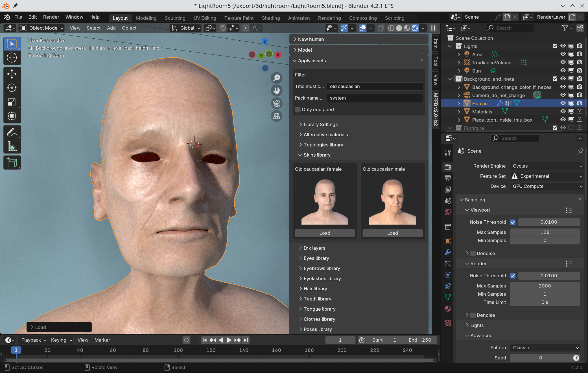
Task: Enable Viewport Denoise checkbox
Action: [473, 253]
